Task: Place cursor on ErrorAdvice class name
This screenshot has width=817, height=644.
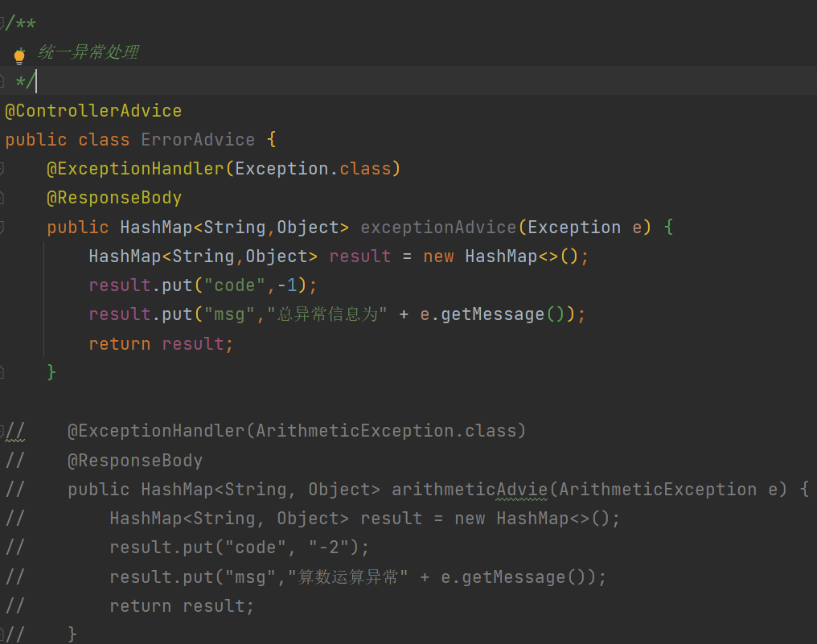Action: [198, 140]
